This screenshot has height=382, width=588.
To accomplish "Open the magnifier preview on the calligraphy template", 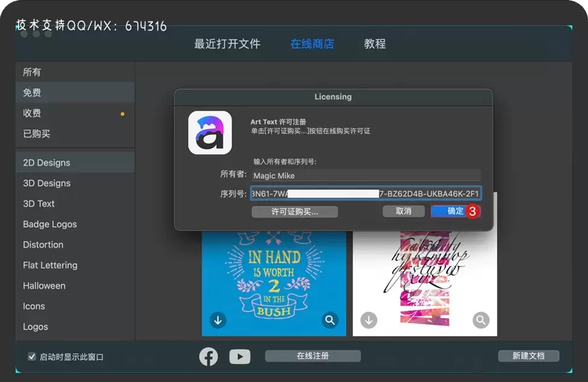I will tap(481, 320).
